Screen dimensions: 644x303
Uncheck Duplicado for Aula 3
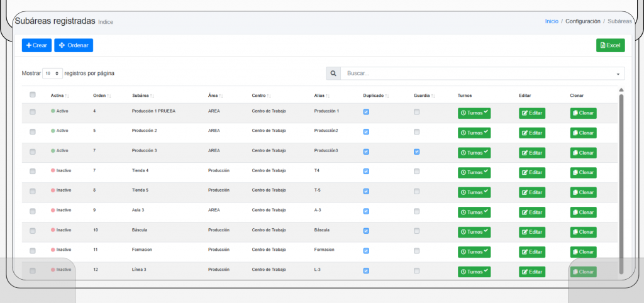click(366, 211)
